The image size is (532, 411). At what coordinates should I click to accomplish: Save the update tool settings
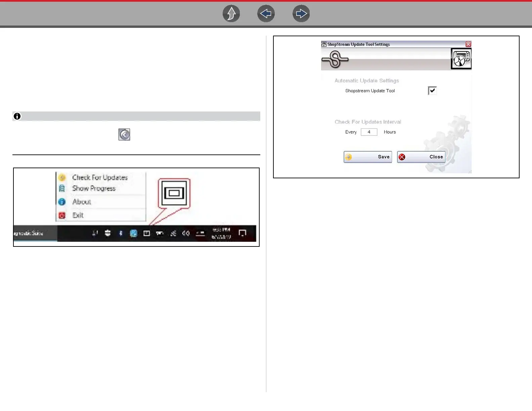coord(368,157)
